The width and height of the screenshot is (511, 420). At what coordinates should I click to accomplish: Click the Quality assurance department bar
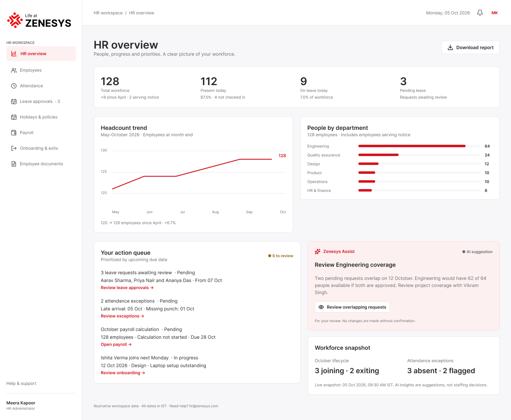(419, 155)
